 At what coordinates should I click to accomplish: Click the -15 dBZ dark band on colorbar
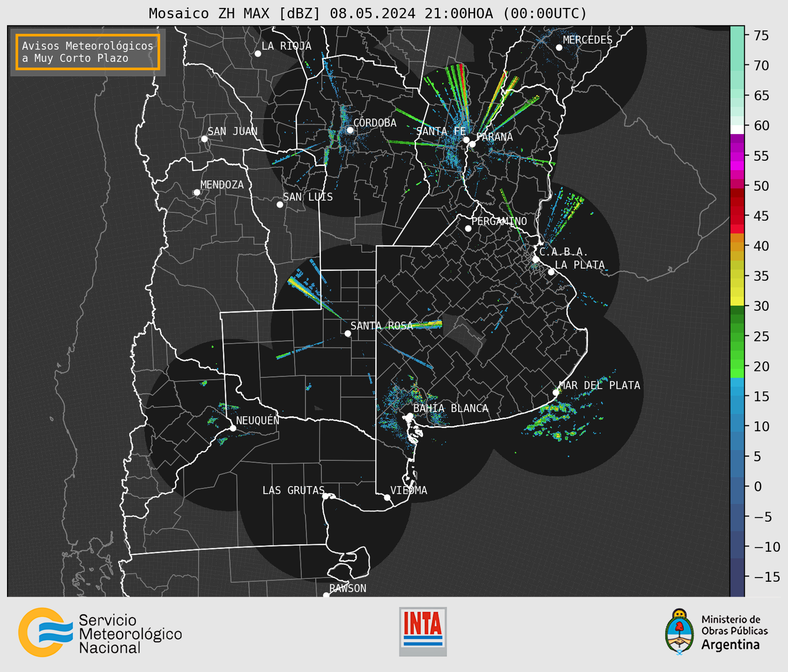[737, 577]
